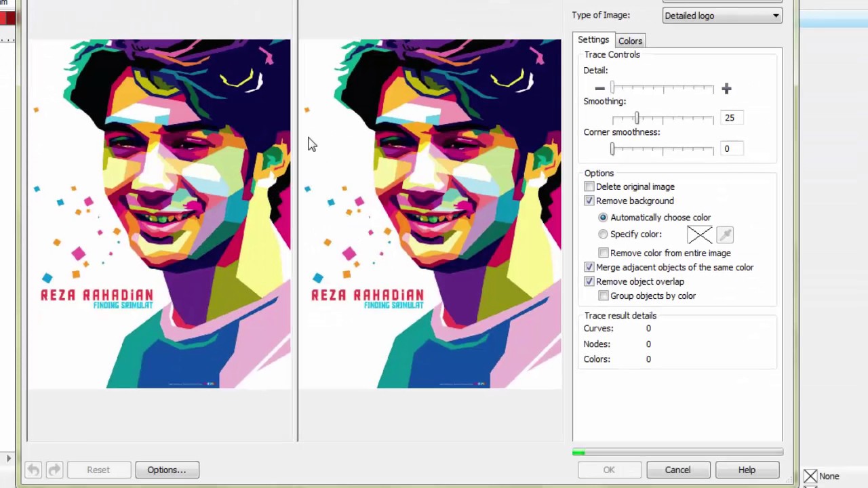Pick background color with eyedropper icon

725,235
